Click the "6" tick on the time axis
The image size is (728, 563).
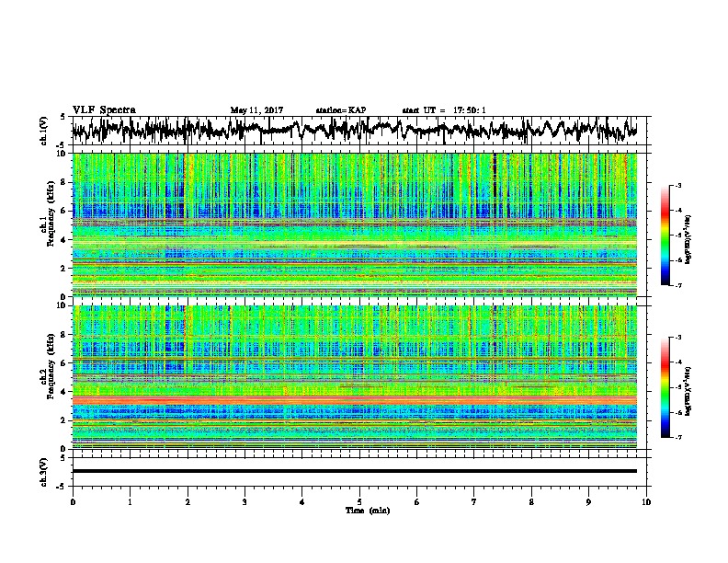(x=417, y=502)
